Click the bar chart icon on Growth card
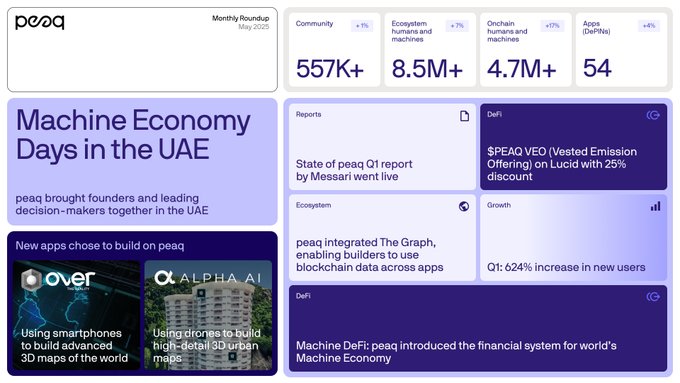The height and width of the screenshot is (383, 680). pos(655,206)
